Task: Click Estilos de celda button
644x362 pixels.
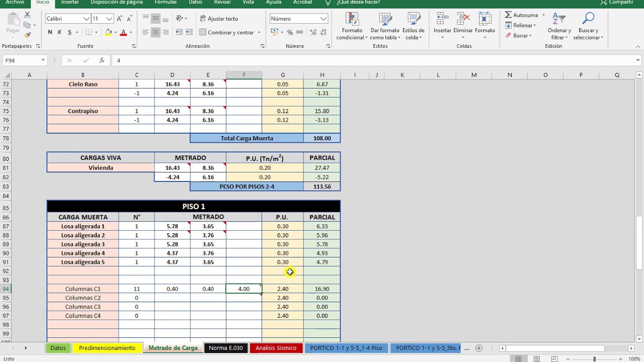Action: point(414,26)
